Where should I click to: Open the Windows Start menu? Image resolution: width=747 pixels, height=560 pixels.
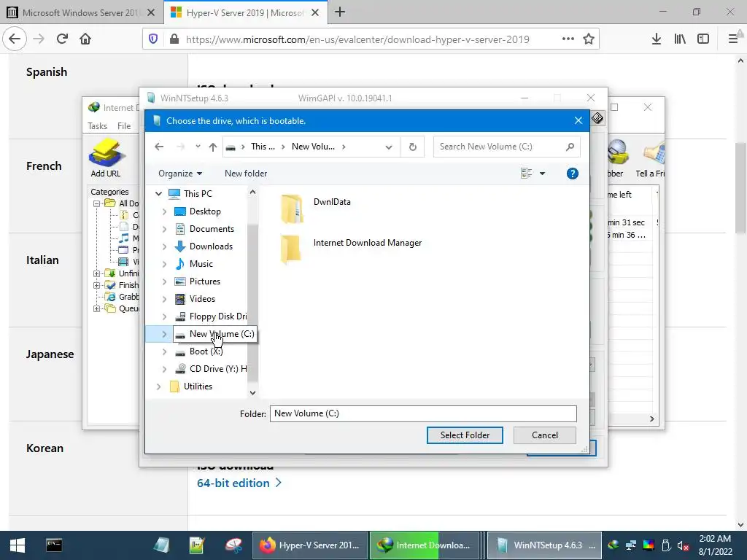click(18, 545)
